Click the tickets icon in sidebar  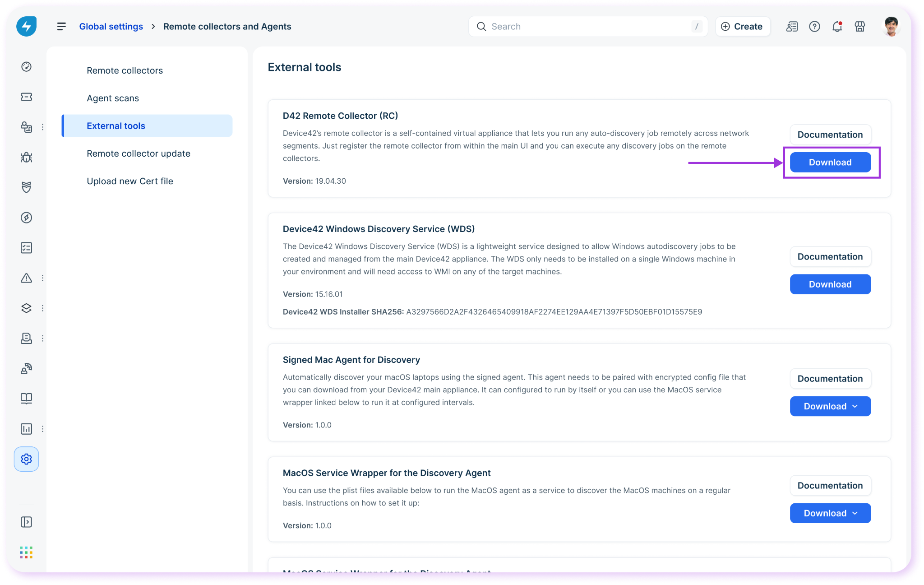coord(26,97)
